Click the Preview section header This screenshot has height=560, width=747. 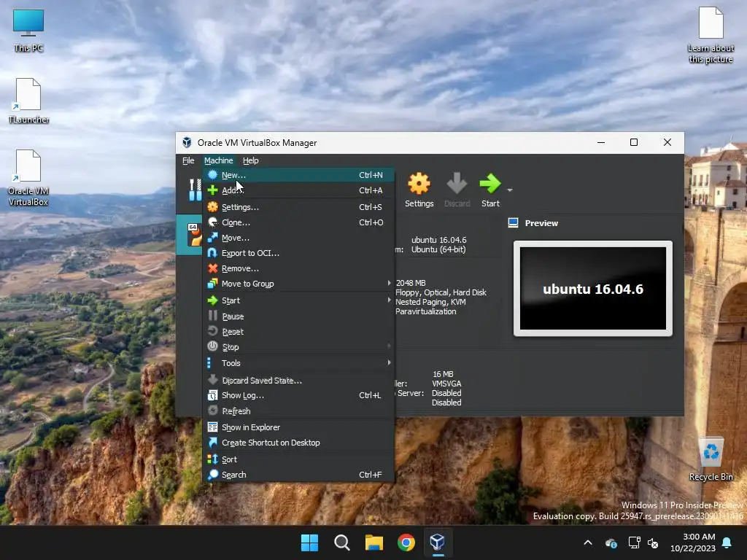pyautogui.click(x=541, y=223)
